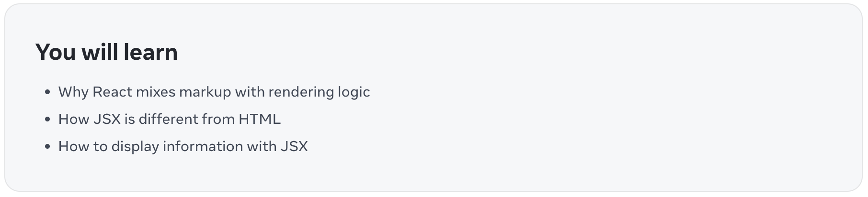Click "JSX" in the second list item
Viewport: 868px width, 197px height.
point(107,119)
